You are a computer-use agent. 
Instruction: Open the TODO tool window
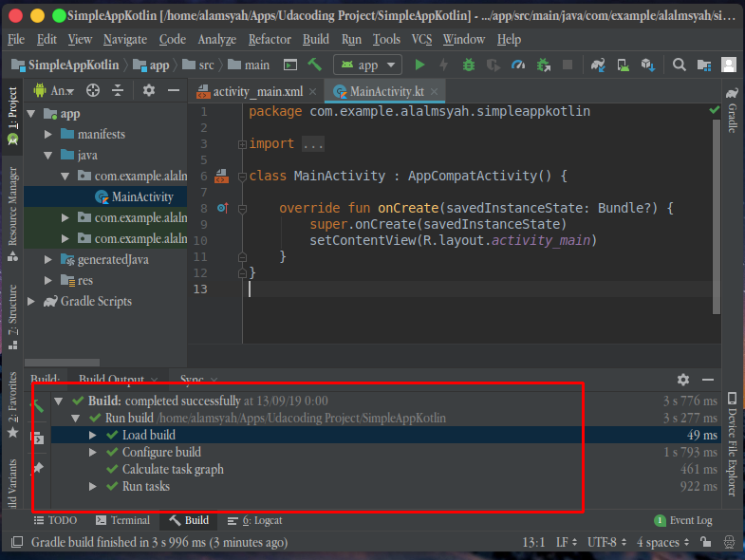tap(55, 520)
